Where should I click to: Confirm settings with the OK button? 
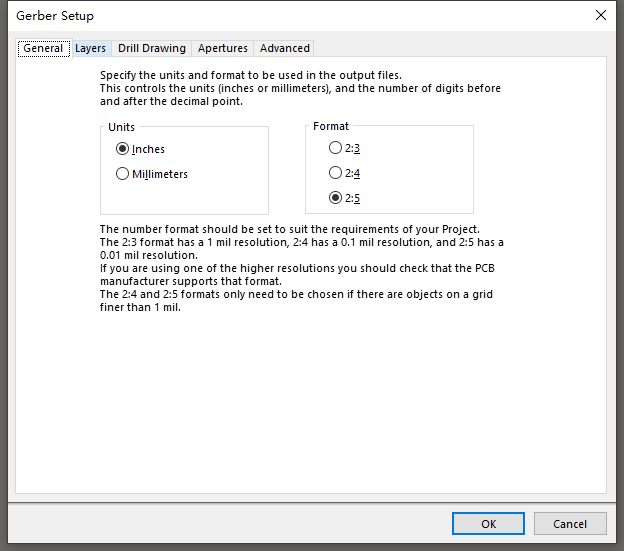click(x=488, y=524)
